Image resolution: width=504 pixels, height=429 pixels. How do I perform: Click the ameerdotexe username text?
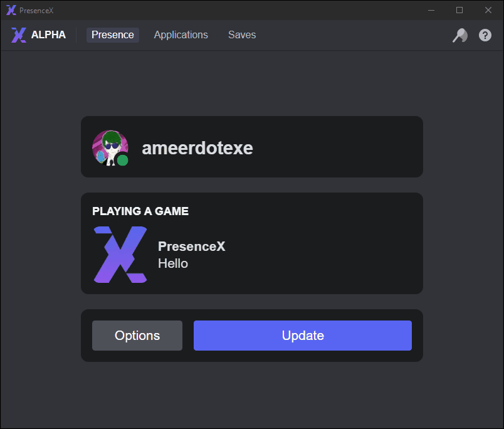197,147
